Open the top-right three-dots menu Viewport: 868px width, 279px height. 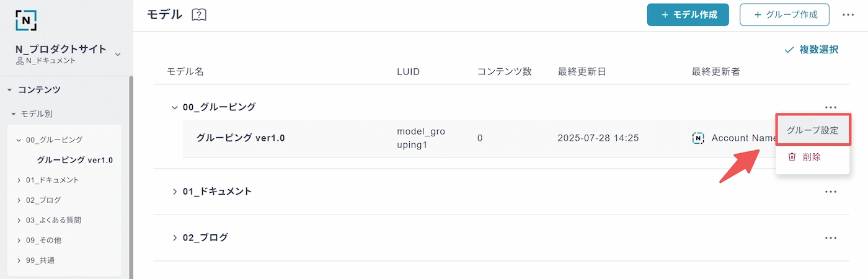click(848, 15)
